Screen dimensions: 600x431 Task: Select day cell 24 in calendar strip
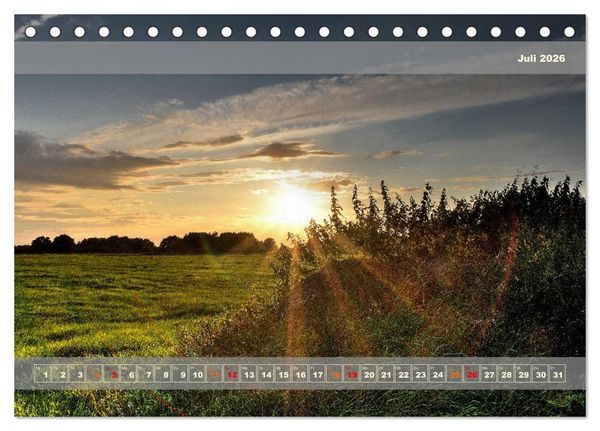tap(438, 374)
